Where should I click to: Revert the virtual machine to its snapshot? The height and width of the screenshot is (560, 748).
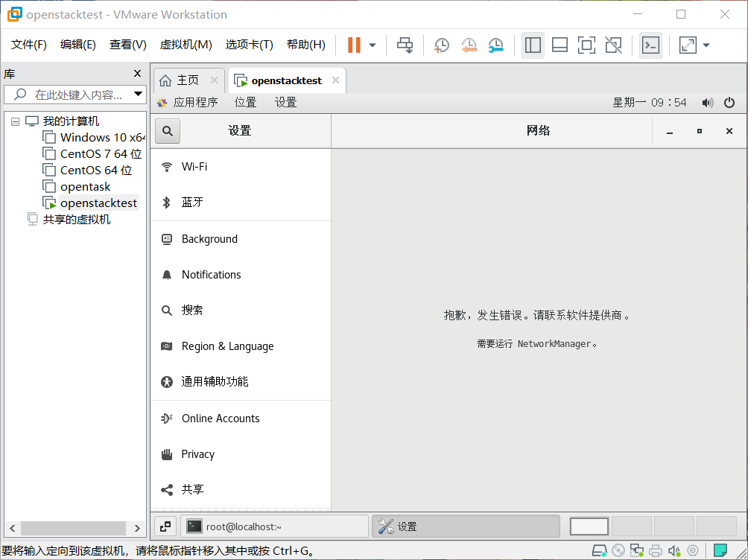[x=469, y=45]
